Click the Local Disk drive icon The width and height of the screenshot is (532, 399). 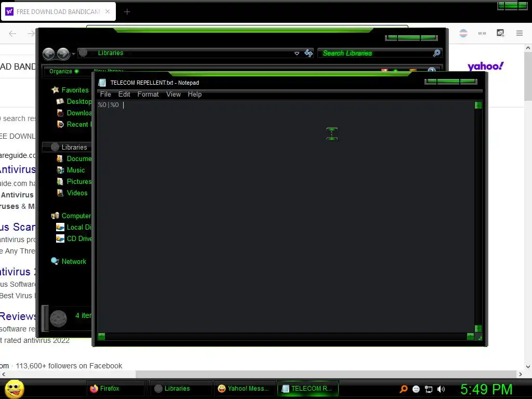pos(60,228)
